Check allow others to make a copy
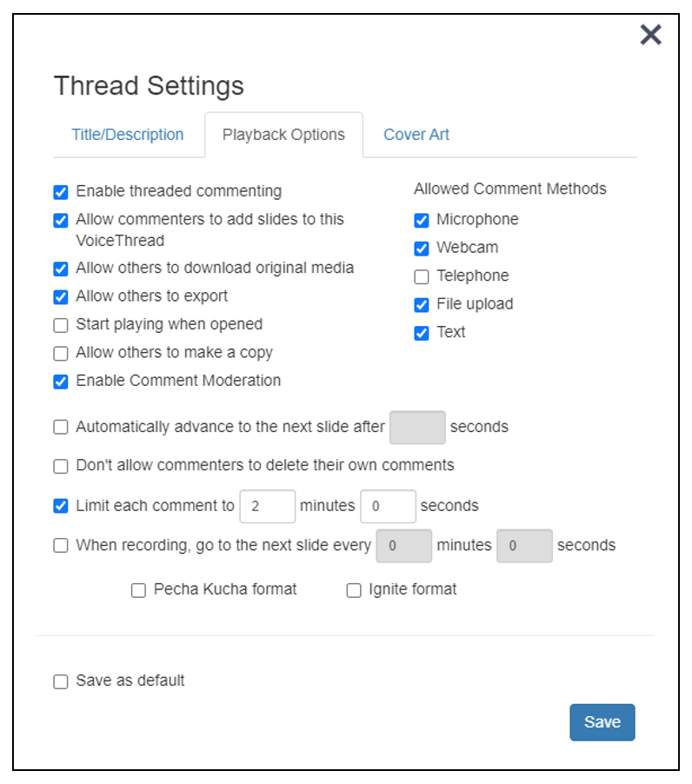 point(60,353)
